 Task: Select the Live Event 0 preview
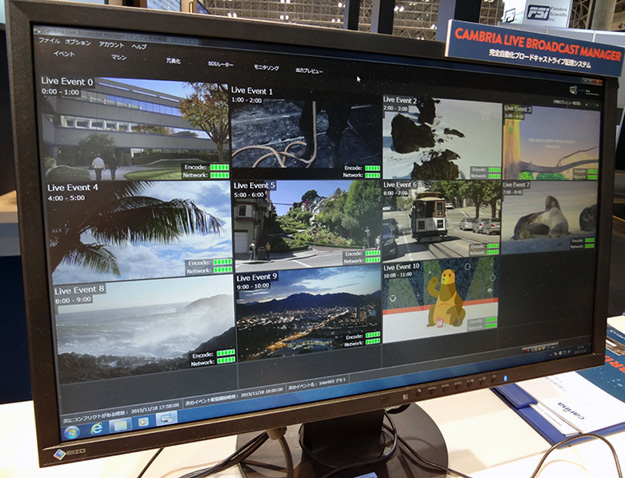[134, 128]
